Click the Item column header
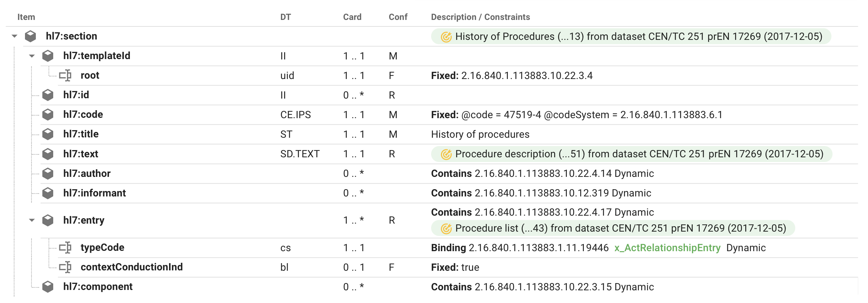868x303 pixels. click(26, 17)
